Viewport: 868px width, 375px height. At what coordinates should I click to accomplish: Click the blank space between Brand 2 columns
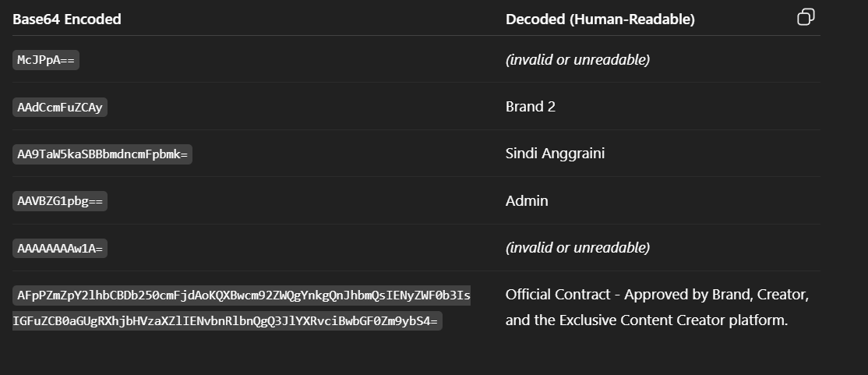(306, 106)
